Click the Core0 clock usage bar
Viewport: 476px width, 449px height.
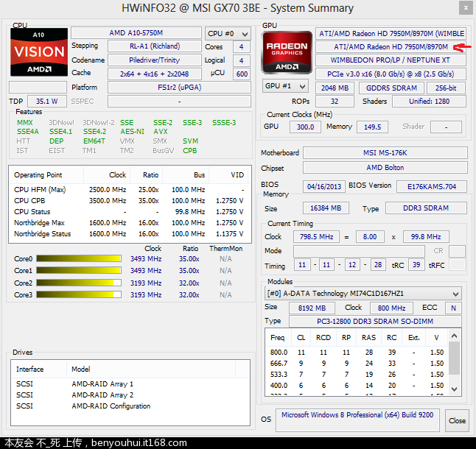[79, 258]
